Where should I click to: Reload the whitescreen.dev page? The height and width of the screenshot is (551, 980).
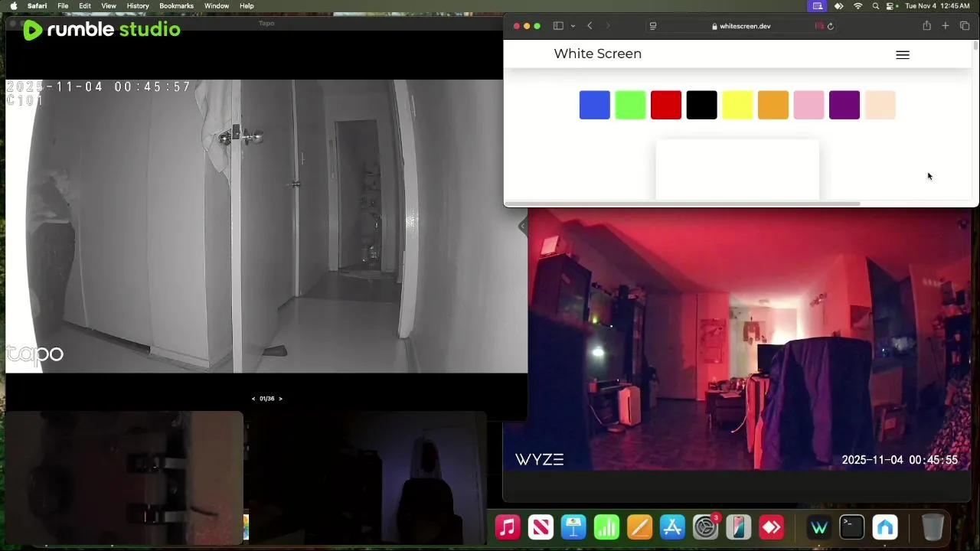coord(831,26)
